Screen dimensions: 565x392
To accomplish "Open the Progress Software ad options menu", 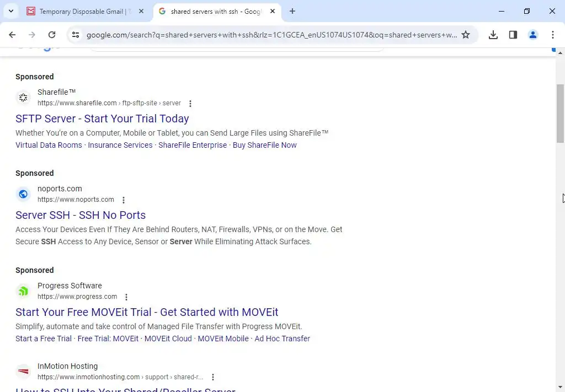I will point(126,297).
